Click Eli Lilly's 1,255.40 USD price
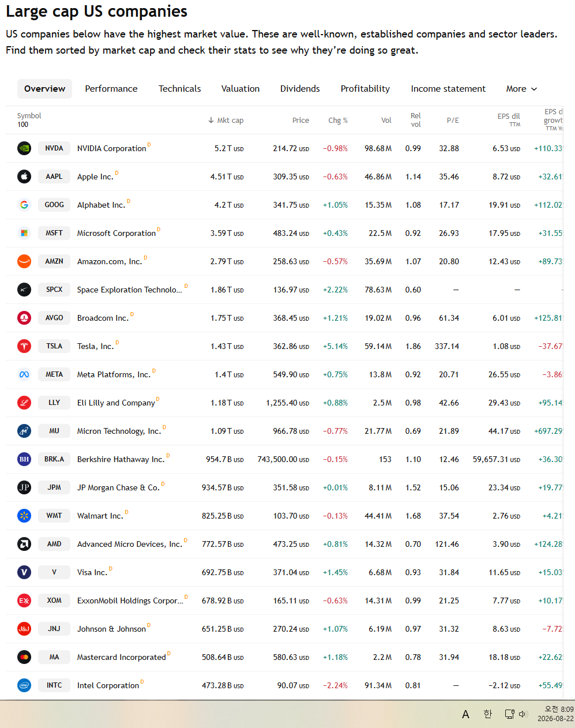The width and height of the screenshot is (575, 728). (x=288, y=403)
